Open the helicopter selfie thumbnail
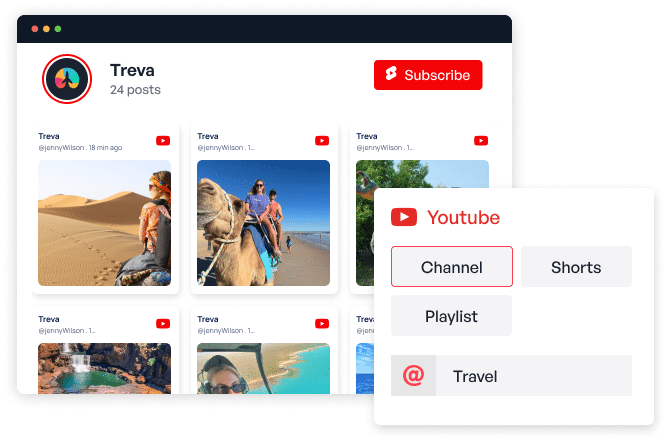The height and width of the screenshot is (441, 667). point(264,368)
